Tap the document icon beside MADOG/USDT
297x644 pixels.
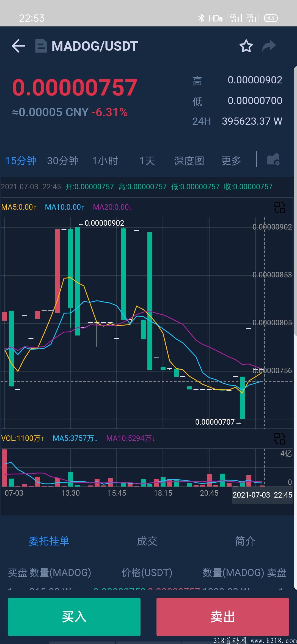click(x=41, y=46)
